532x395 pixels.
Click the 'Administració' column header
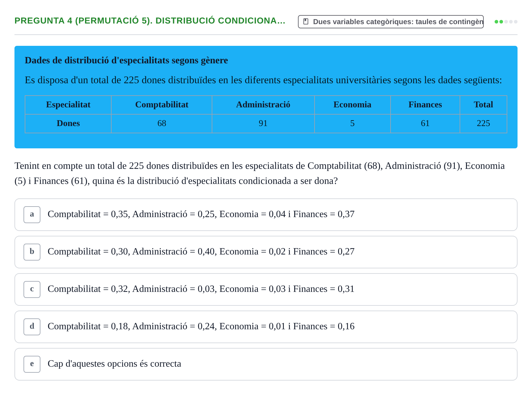(x=263, y=105)
